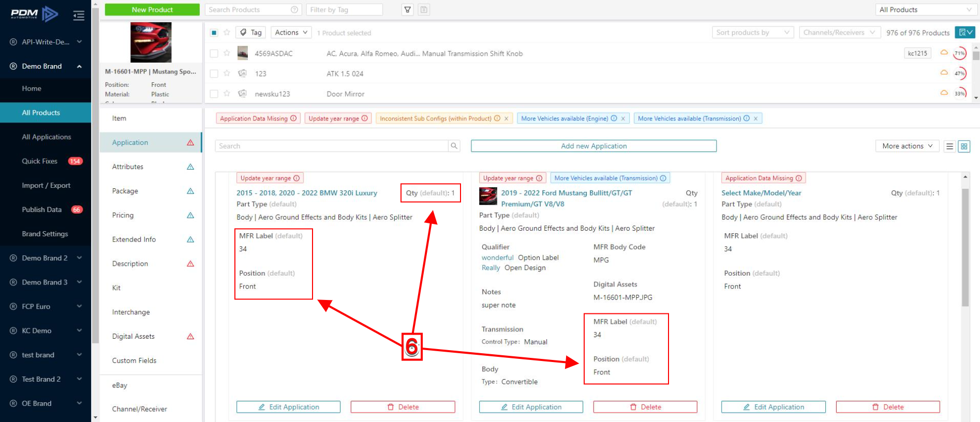Edit the BMW 320i Luxury application

(288, 407)
